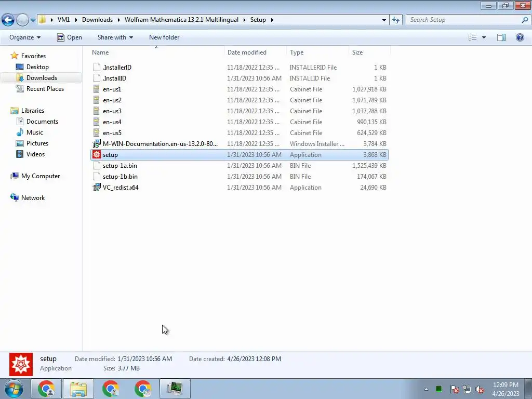
Task: Click the folder icon in the address bar
Action: (x=43, y=20)
